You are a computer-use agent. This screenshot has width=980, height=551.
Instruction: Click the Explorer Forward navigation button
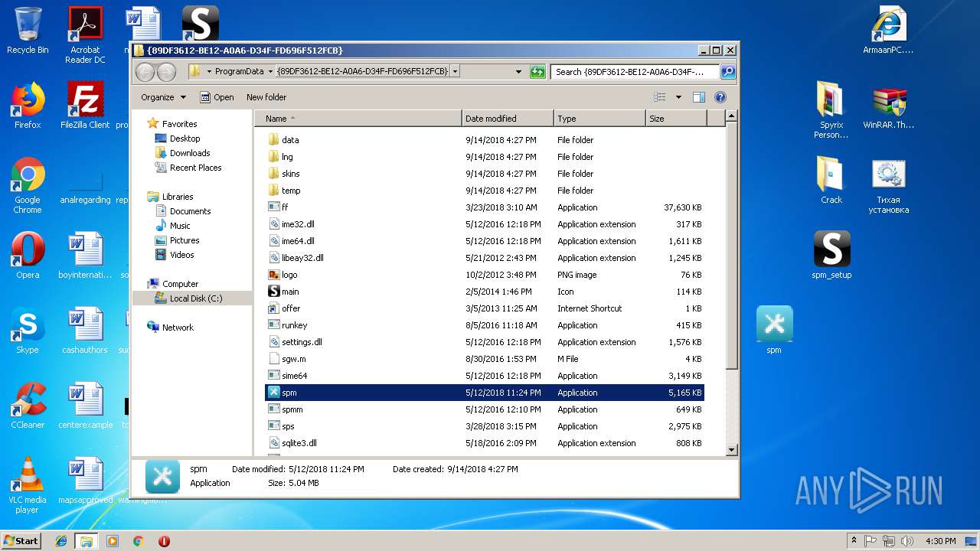click(x=166, y=72)
